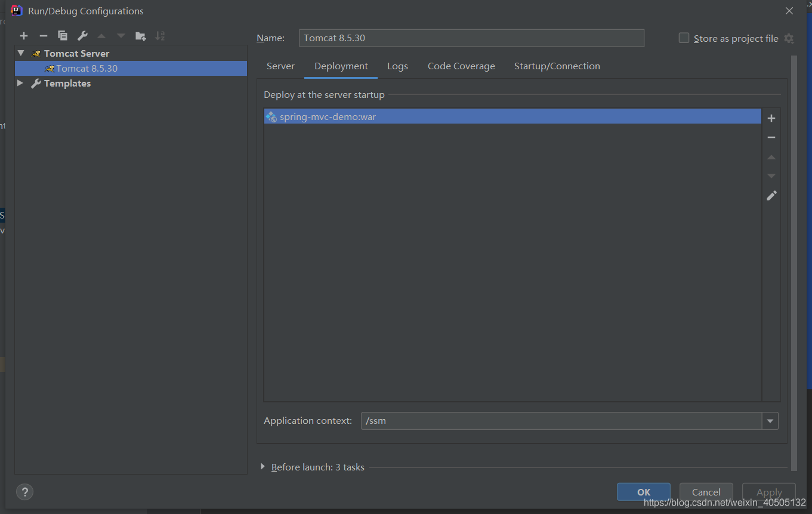Remove selected deployment artifact

[x=771, y=137]
